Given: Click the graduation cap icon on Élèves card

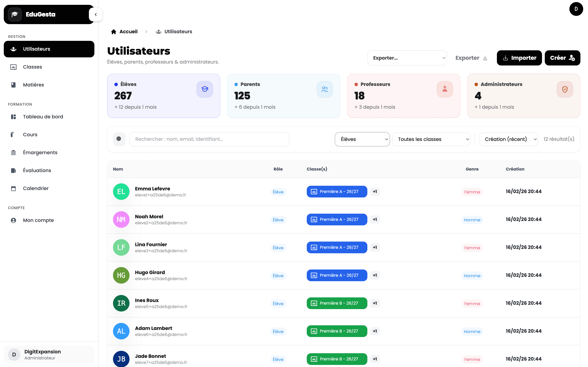Looking at the screenshot, I should (204, 89).
